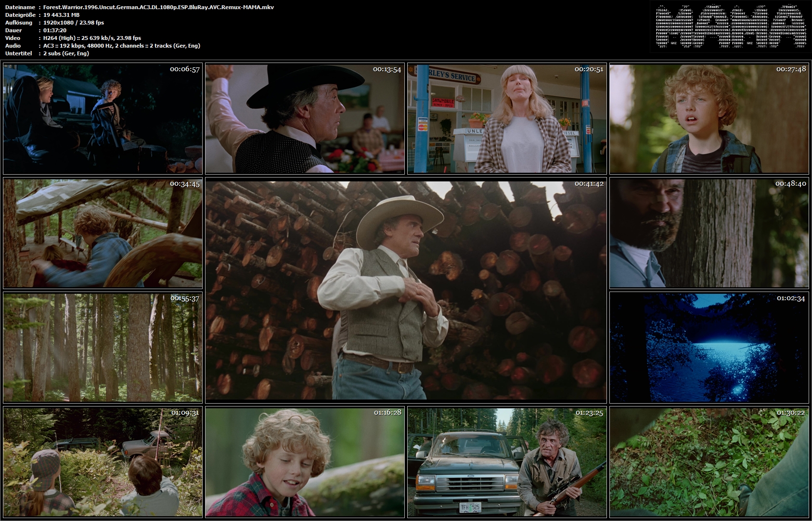Select the AC3 192 kbps audio line

coord(122,46)
